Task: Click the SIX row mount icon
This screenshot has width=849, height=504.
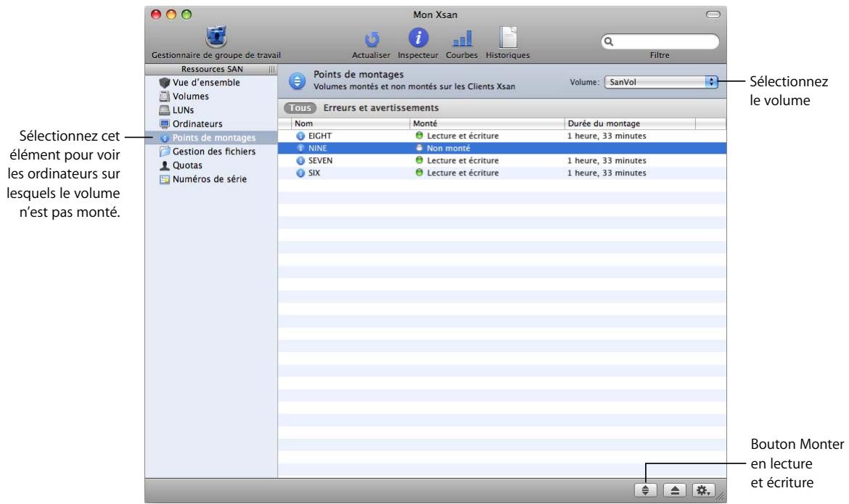Action: click(300, 173)
